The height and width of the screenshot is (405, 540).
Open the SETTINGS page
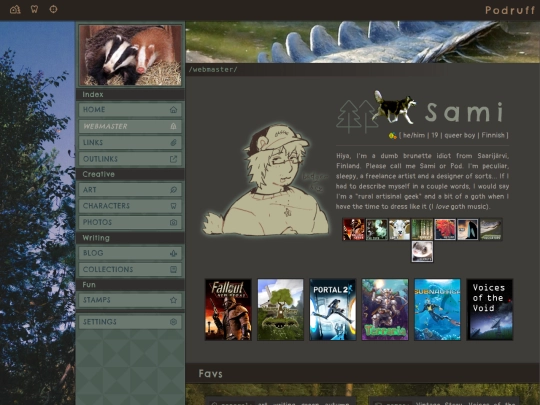(x=130, y=322)
